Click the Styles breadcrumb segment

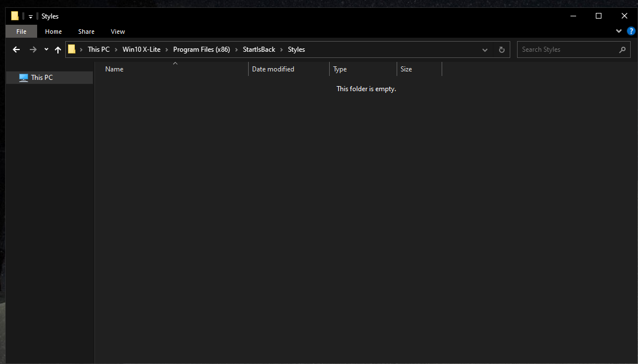296,49
